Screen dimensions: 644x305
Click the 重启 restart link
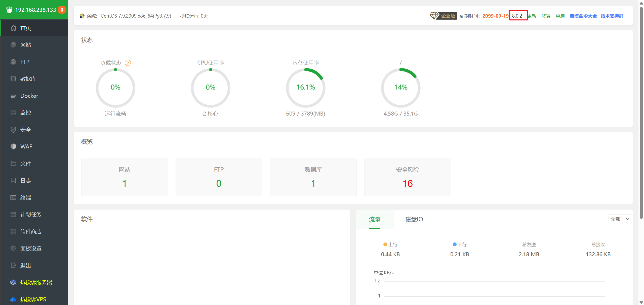(560, 16)
